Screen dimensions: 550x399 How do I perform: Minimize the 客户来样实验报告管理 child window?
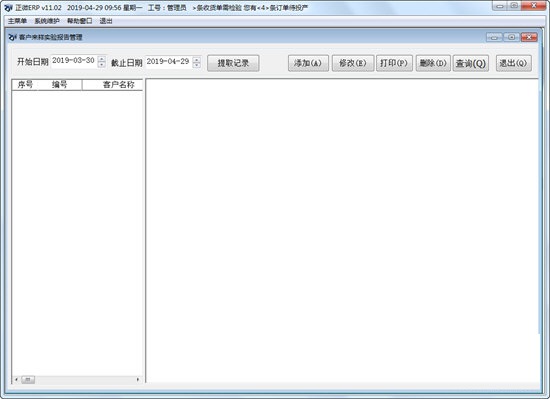pyautogui.click(x=494, y=37)
